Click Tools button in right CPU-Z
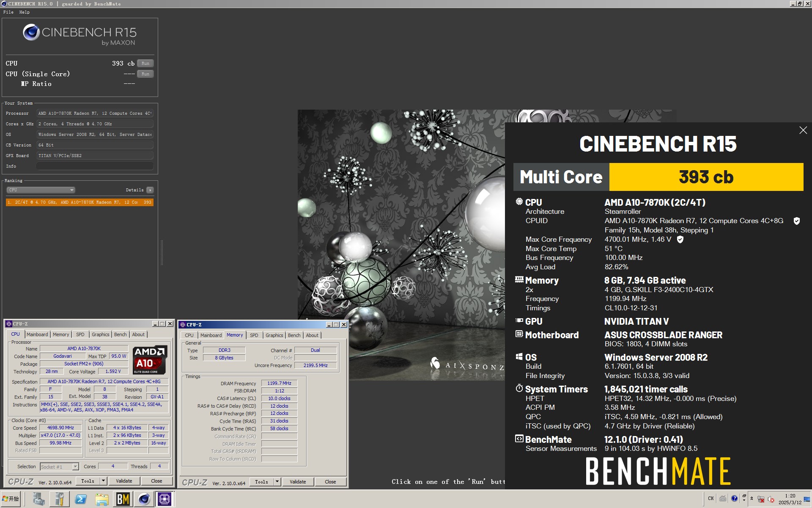 click(x=261, y=482)
